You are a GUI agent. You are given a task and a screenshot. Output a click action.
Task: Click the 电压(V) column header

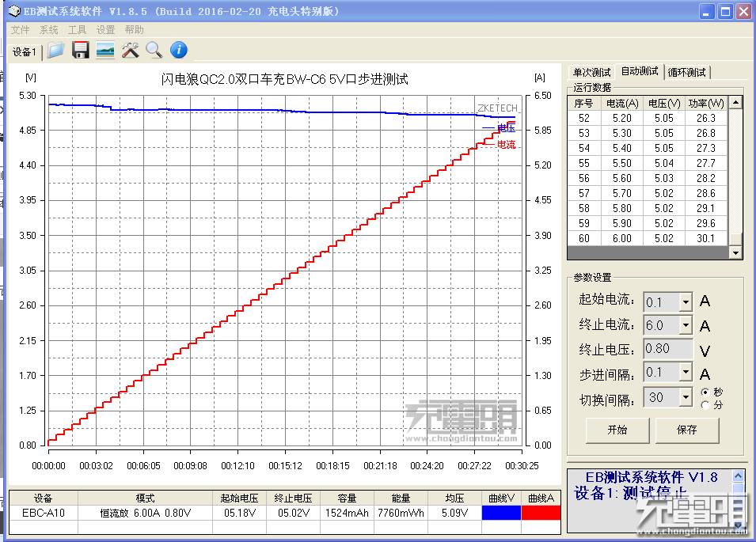click(x=664, y=104)
